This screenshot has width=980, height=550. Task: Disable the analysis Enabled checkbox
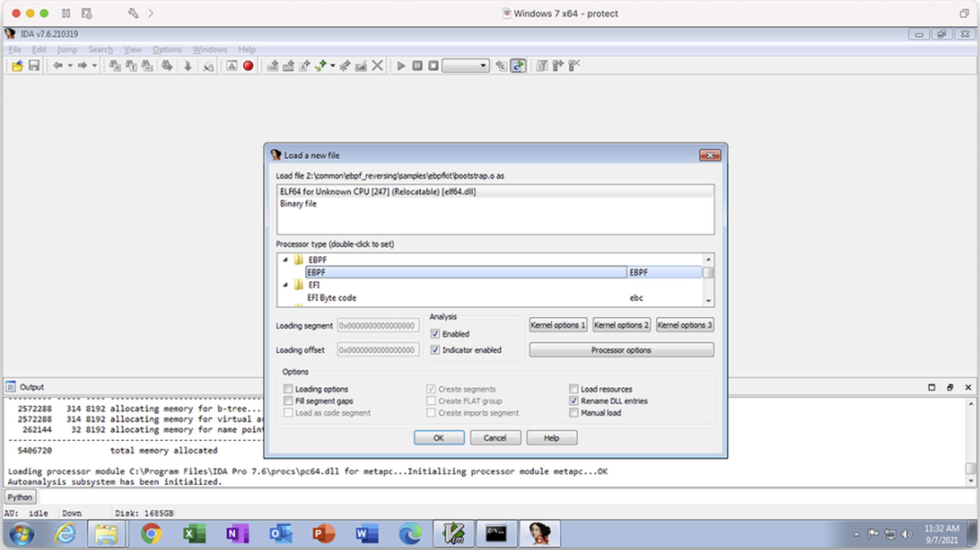[435, 334]
